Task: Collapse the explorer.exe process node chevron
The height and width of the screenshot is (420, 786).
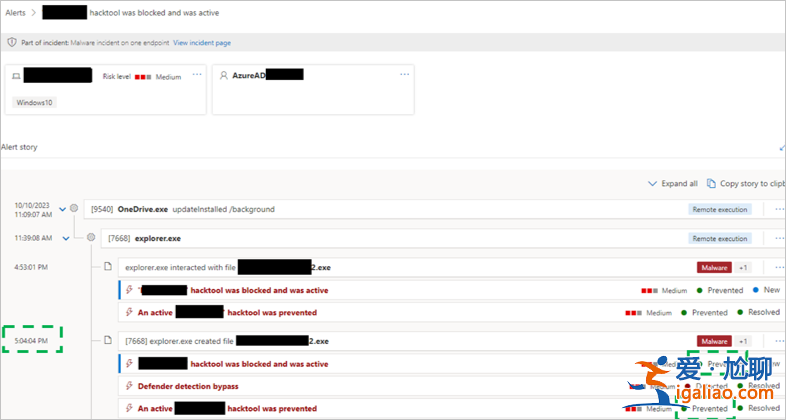Action: (65, 238)
